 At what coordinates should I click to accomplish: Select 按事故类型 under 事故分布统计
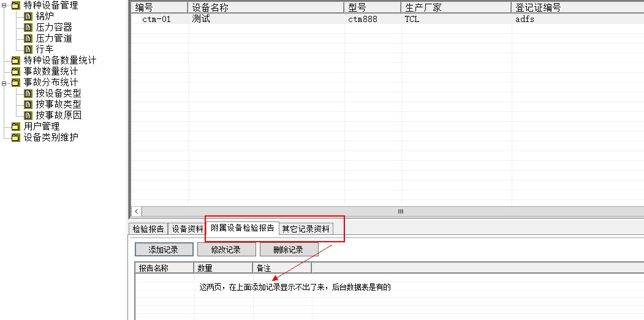[58, 105]
